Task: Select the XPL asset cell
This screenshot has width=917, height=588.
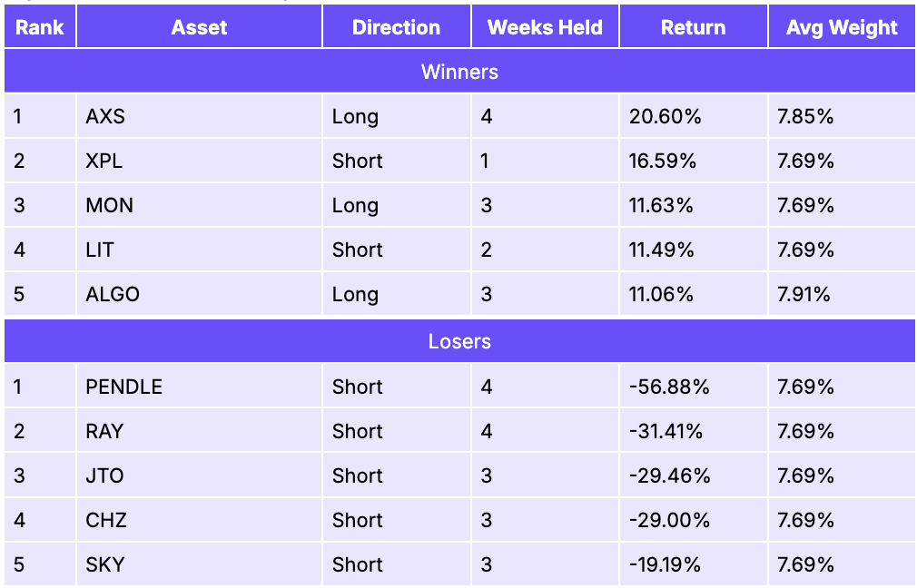Action: click(199, 161)
